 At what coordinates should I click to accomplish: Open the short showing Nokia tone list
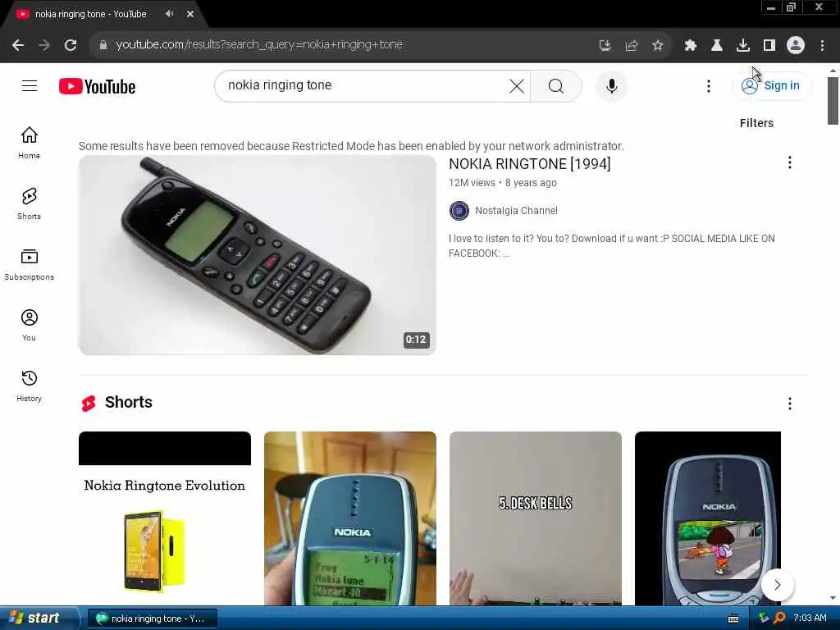349,518
